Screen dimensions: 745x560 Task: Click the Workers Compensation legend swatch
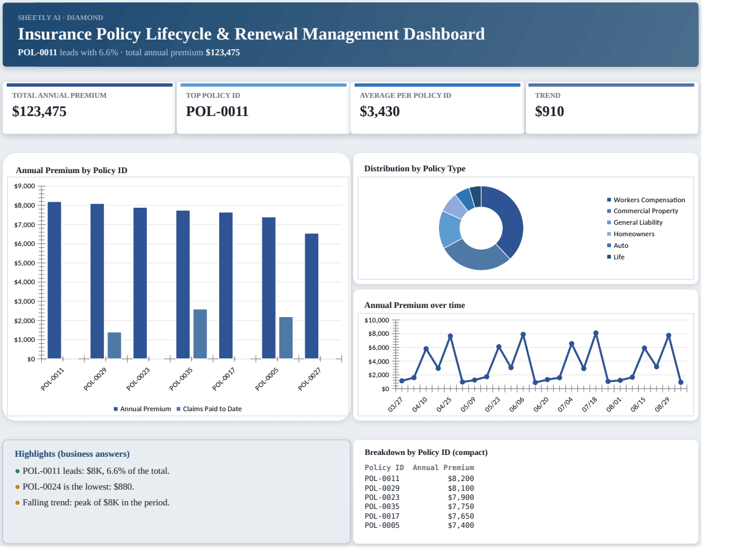click(609, 200)
